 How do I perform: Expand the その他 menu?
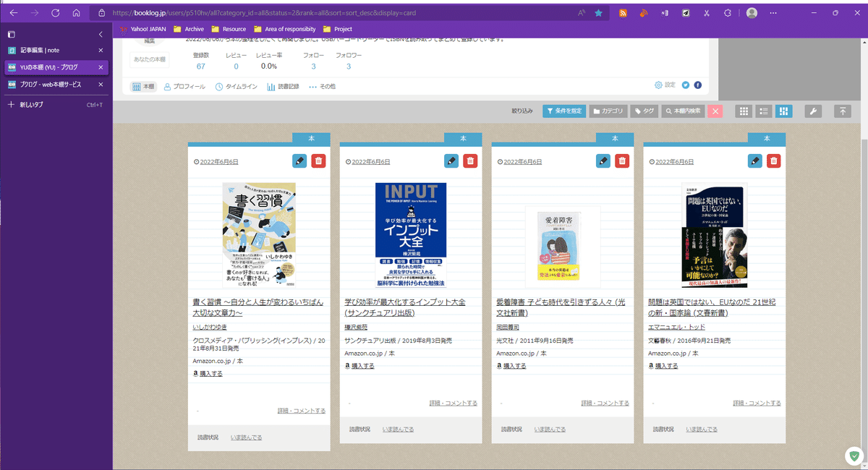(322, 87)
